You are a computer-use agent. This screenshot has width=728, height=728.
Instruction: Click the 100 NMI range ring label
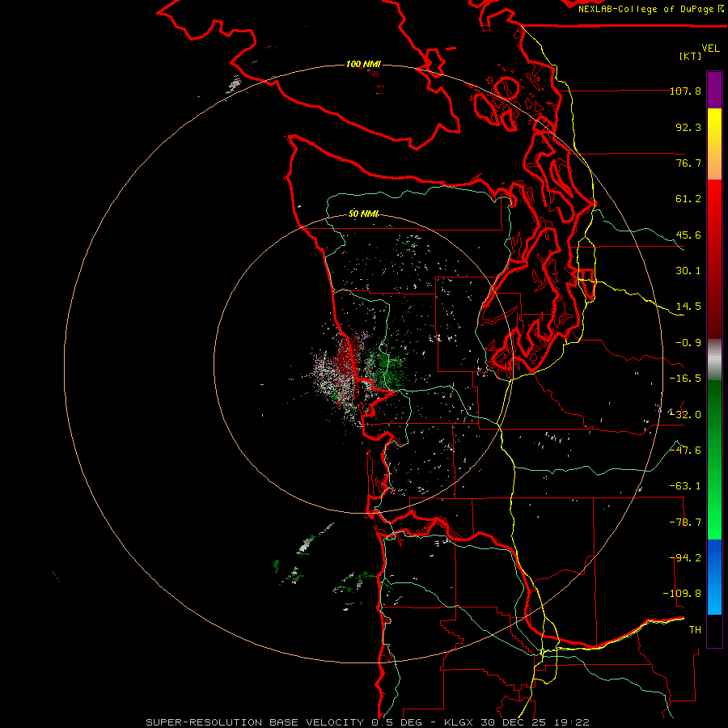coord(363,64)
